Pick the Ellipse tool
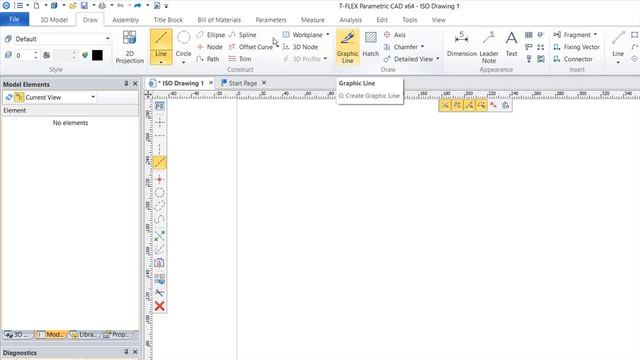The width and height of the screenshot is (640, 360). click(211, 35)
